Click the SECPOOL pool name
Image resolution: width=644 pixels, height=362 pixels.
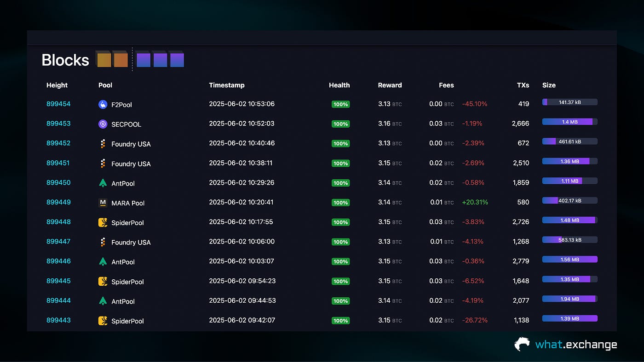point(126,124)
